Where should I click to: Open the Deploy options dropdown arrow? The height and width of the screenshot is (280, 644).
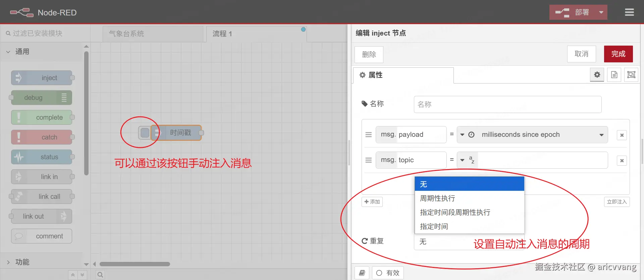(x=601, y=12)
